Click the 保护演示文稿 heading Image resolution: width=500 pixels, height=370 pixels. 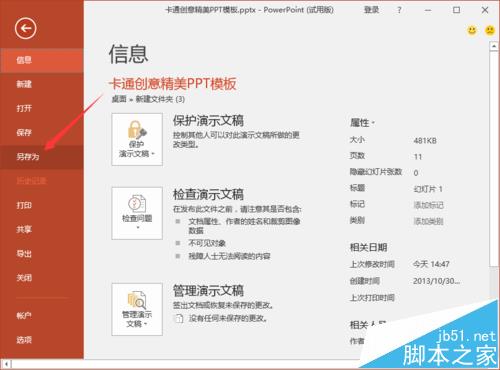208,120
